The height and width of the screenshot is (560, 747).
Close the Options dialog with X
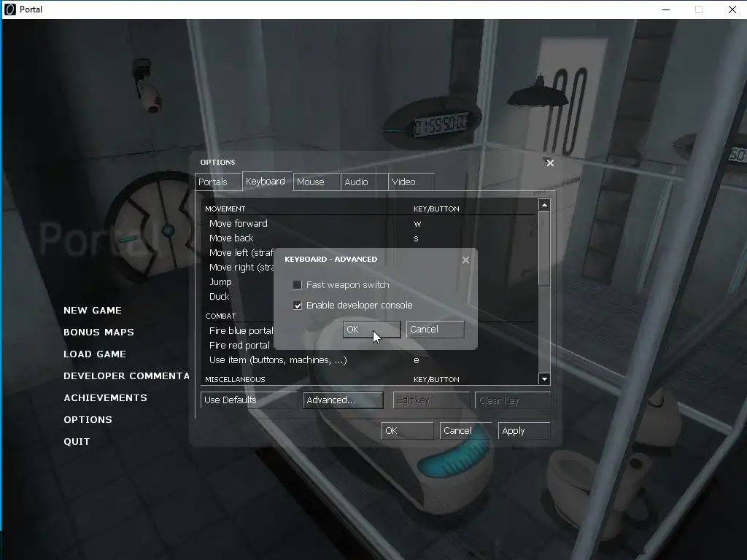pyautogui.click(x=550, y=163)
